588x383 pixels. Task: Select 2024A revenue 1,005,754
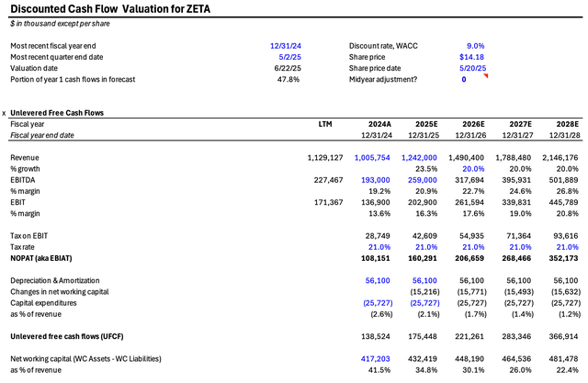[x=372, y=158]
